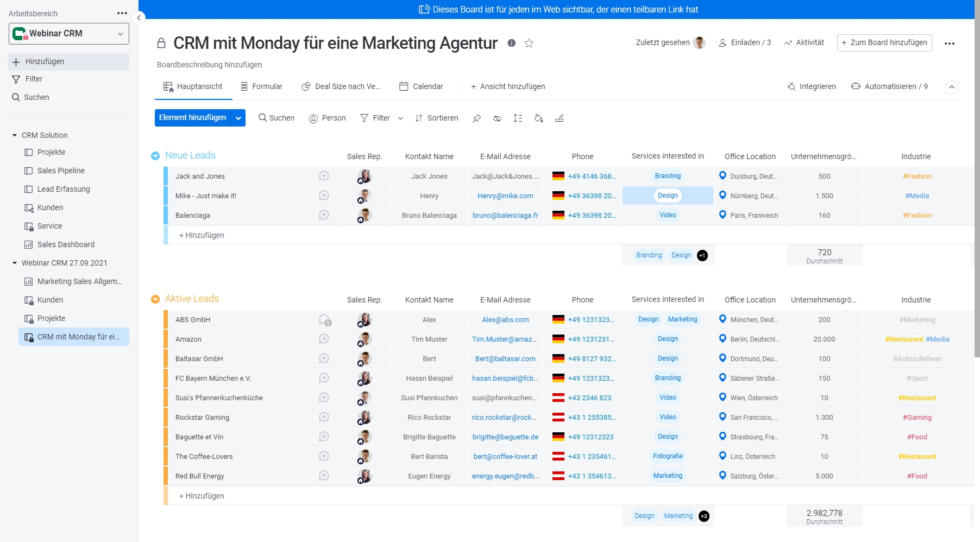Click the board info icon
This screenshot has width=980, height=542.
pyautogui.click(x=512, y=43)
